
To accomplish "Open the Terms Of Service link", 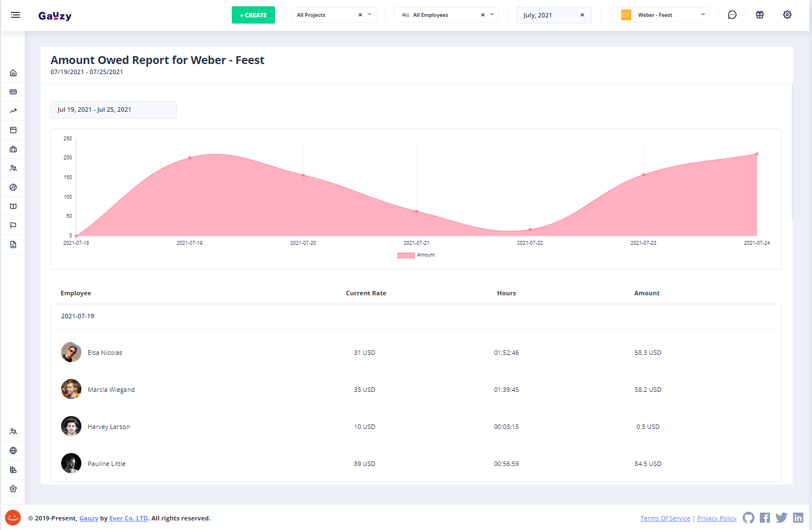I will 665,518.
